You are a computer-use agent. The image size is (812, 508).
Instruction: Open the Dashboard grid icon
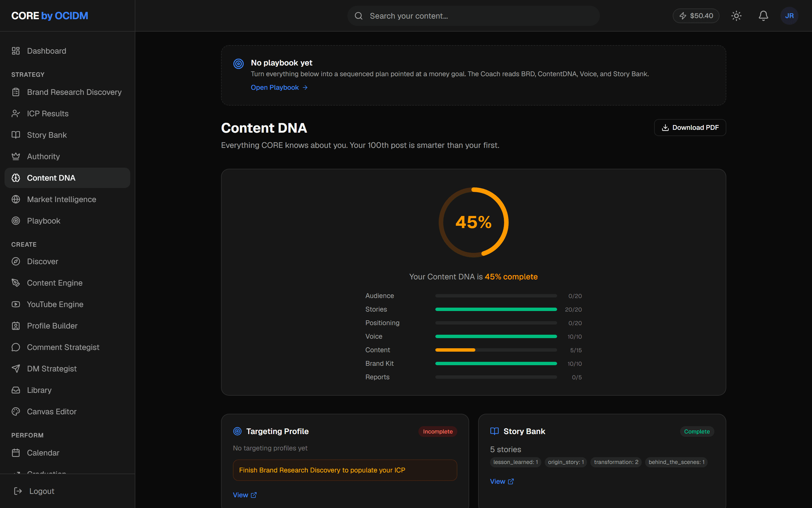(16, 51)
